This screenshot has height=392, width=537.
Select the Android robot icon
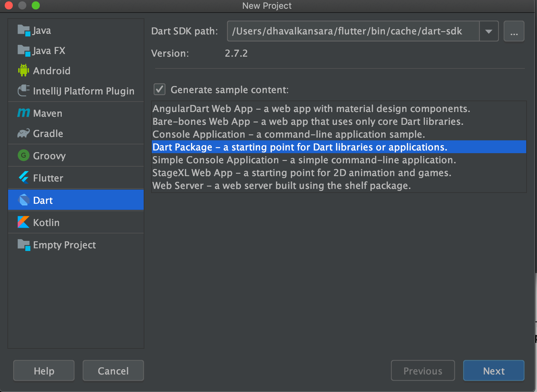click(23, 71)
